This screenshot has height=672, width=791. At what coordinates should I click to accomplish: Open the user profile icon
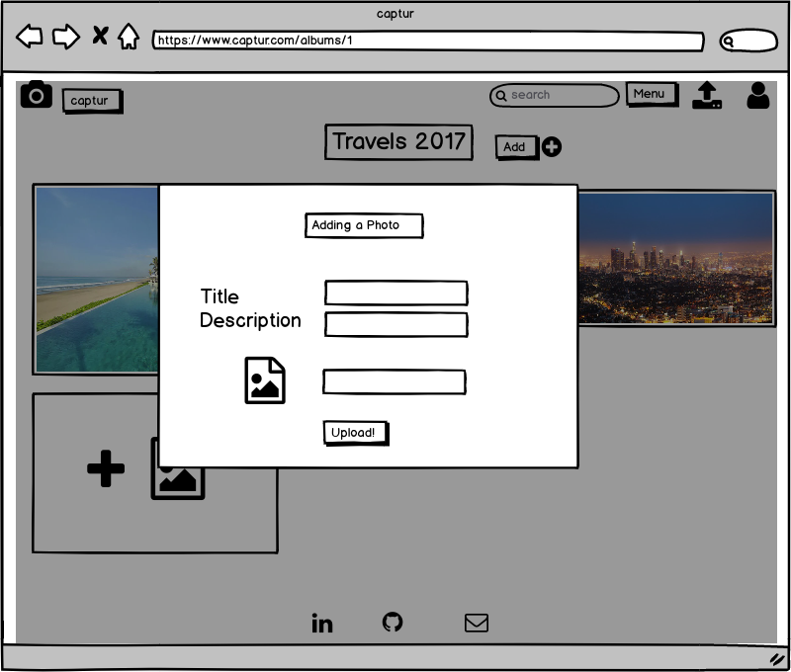point(757,95)
